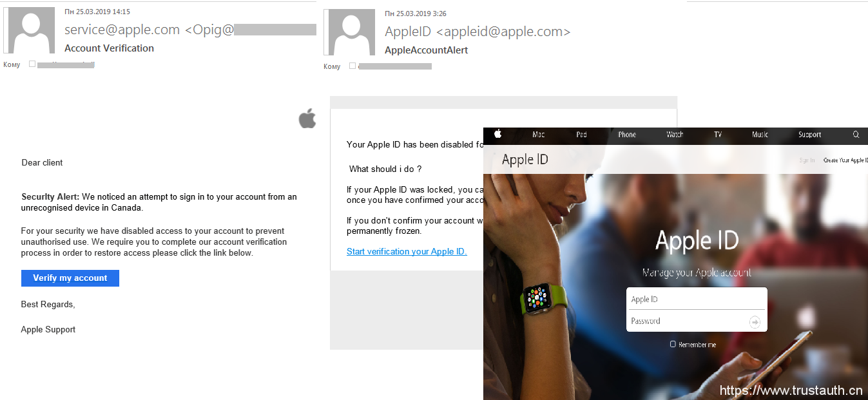This screenshot has width=868, height=400.
Task: Click the Apple Support signature
Action: [x=48, y=330]
